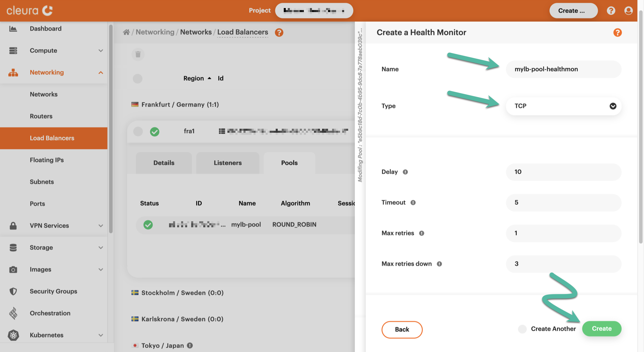Expand the Compute sidebar section

pos(101,50)
